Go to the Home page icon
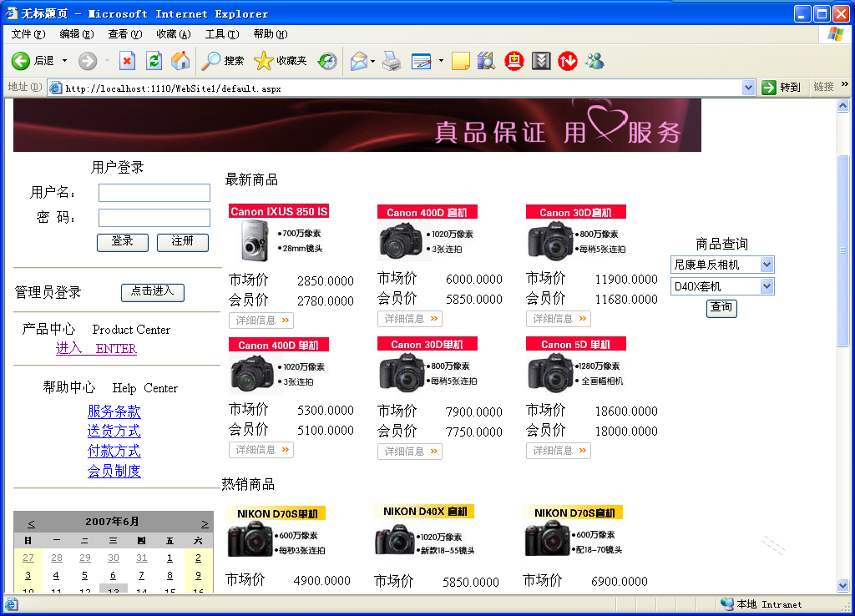This screenshot has height=616, width=855. [x=180, y=61]
